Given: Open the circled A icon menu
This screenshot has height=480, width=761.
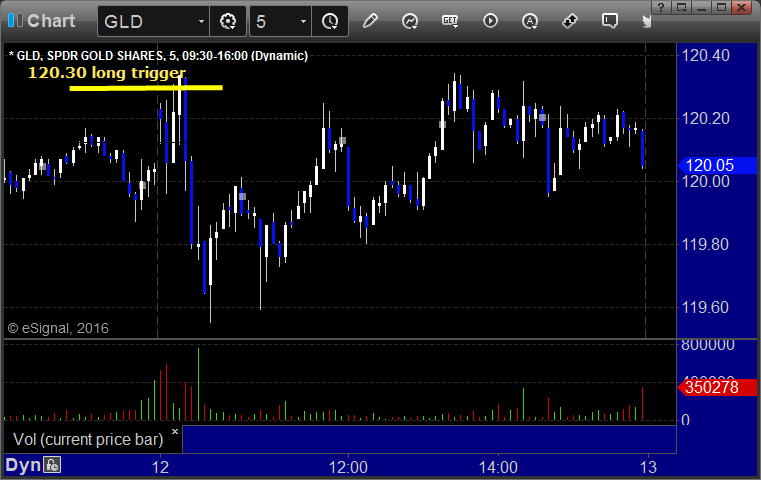Looking at the screenshot, I should coord(530,21).
